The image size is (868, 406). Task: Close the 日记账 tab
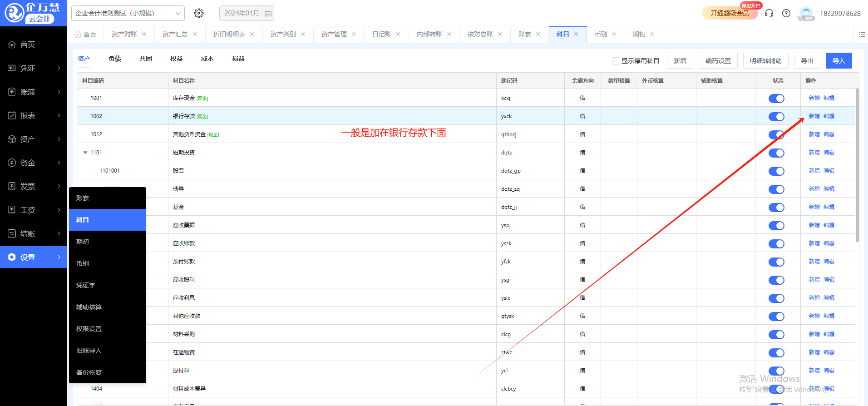point(398,34)
